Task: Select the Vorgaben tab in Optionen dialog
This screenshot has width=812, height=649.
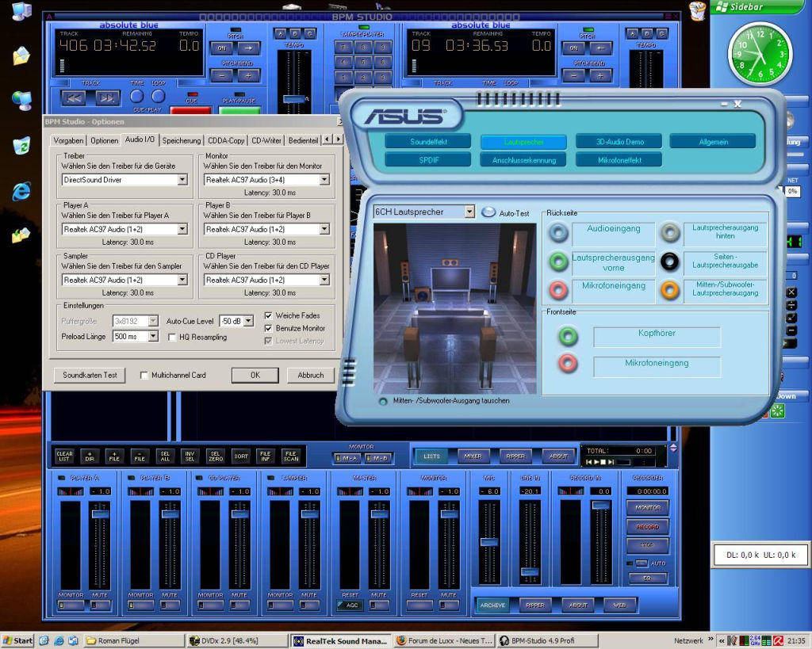Action: [x=68, y=140]
